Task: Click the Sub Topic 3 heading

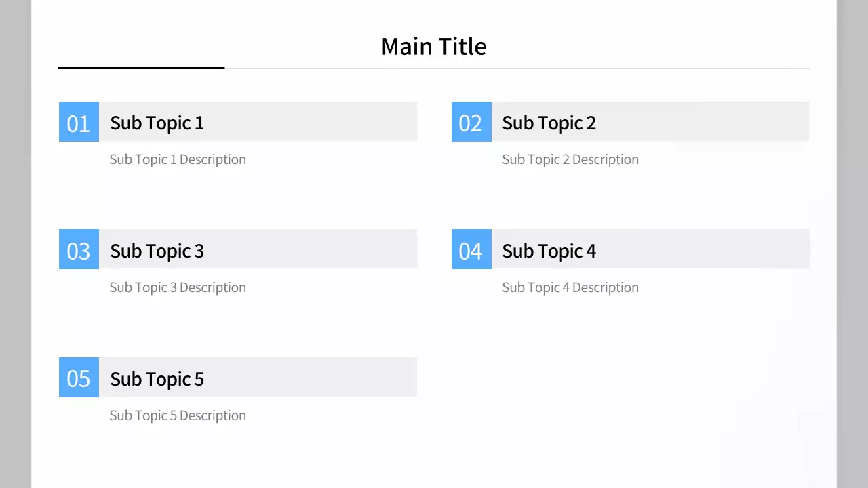Action: point(157,251)
